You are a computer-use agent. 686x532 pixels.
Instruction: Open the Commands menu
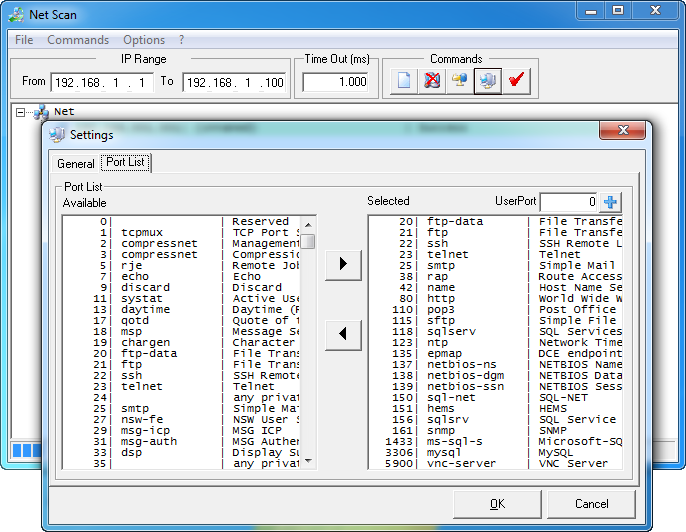click(x=78, y=40)
